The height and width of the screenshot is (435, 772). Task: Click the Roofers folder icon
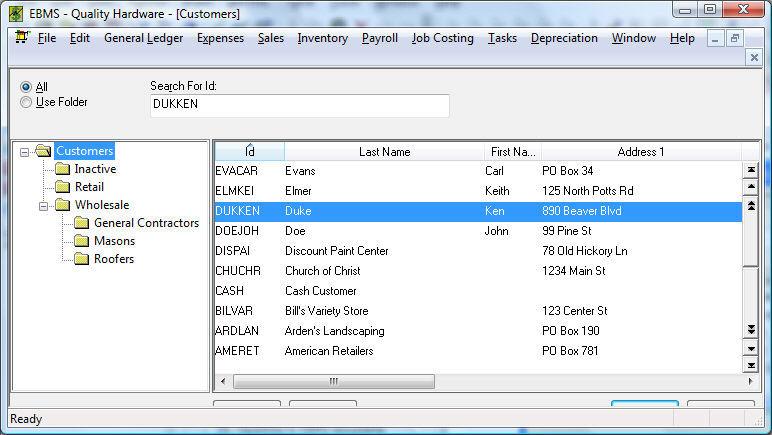[81, 259]
